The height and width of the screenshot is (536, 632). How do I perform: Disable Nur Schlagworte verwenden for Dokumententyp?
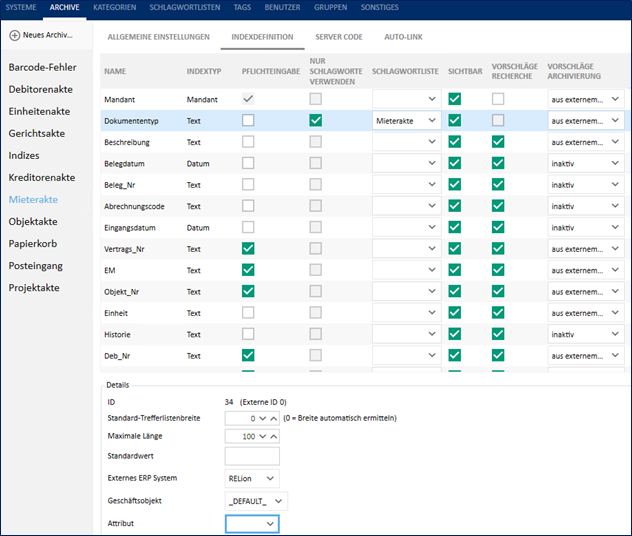click(316, 120)
